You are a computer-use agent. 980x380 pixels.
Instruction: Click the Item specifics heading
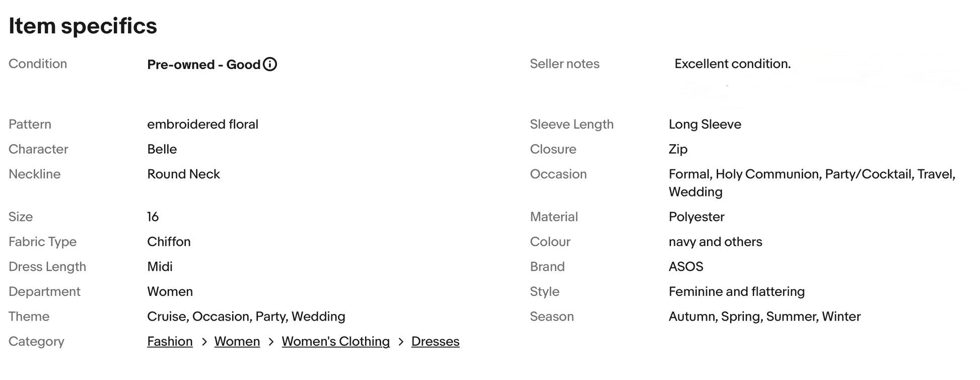click(83, 26)
